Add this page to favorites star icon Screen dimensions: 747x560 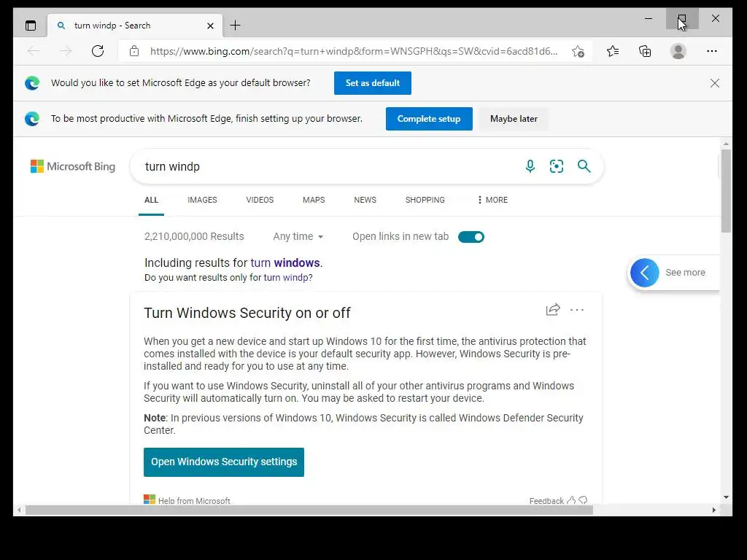click(578, 51)
